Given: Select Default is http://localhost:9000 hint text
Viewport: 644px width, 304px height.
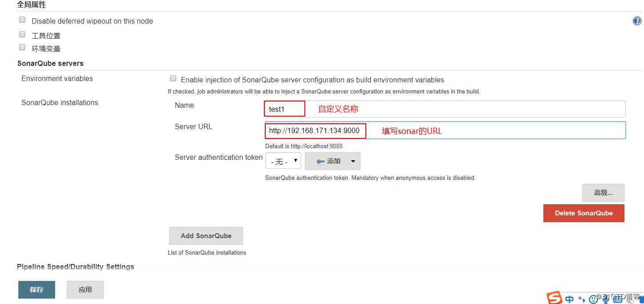Looking at the screenshot, I should (x=304, y=146).
